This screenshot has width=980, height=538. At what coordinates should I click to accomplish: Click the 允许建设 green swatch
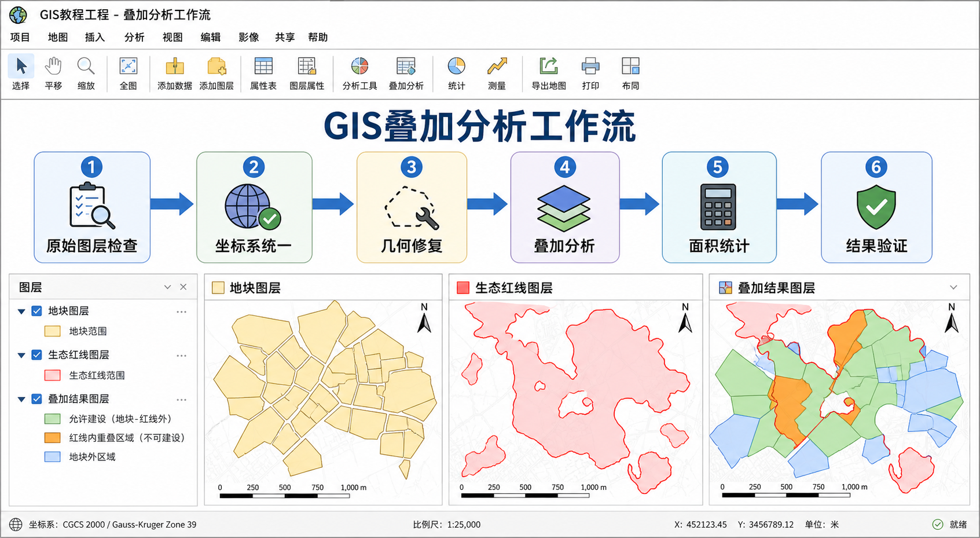53,419
